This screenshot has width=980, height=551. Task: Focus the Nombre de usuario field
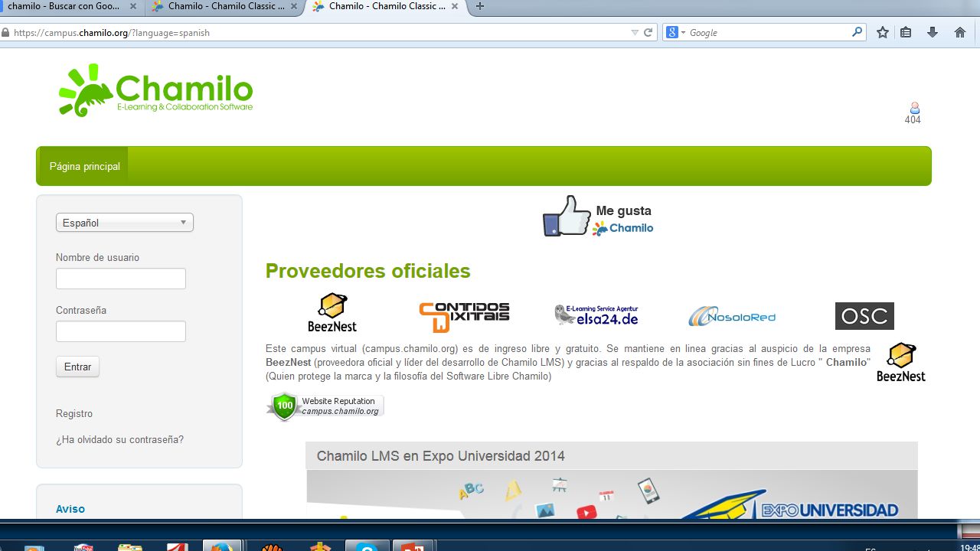coord(121,279)
